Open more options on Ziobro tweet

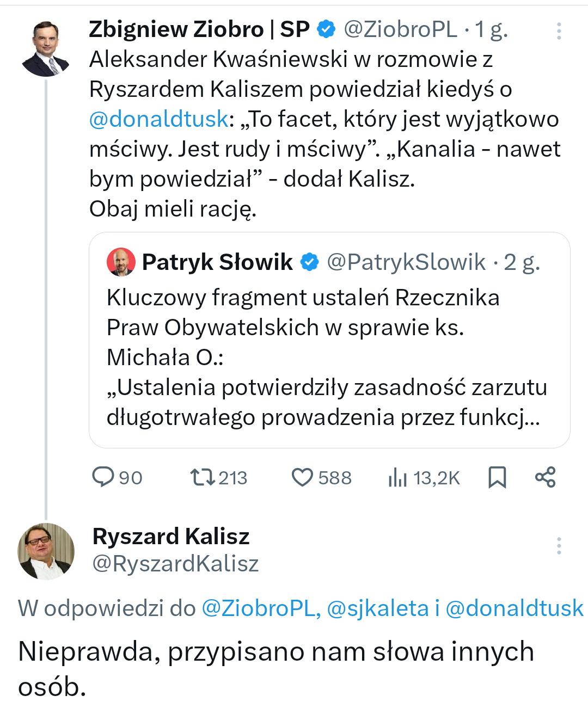point(559,31)
